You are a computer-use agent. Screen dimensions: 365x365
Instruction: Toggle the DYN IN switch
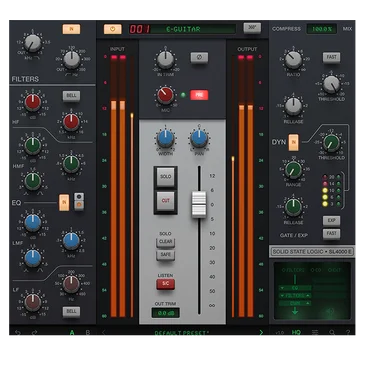294,142
